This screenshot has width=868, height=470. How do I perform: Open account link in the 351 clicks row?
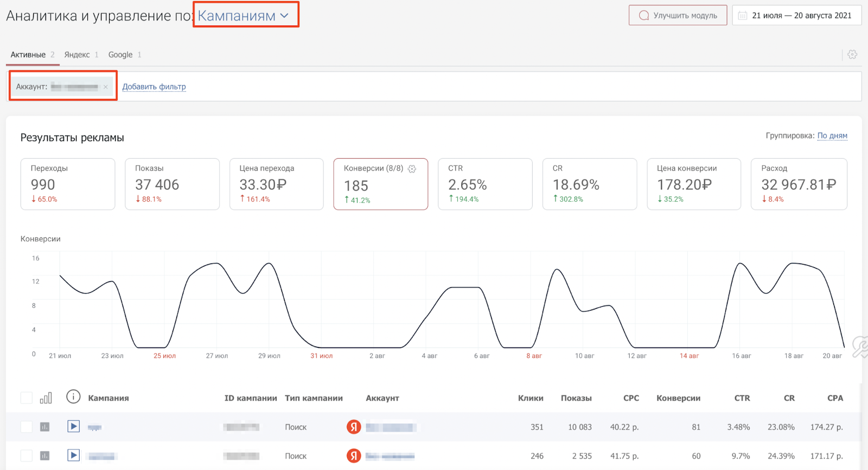pyautogui.click(x=391, y=428)
